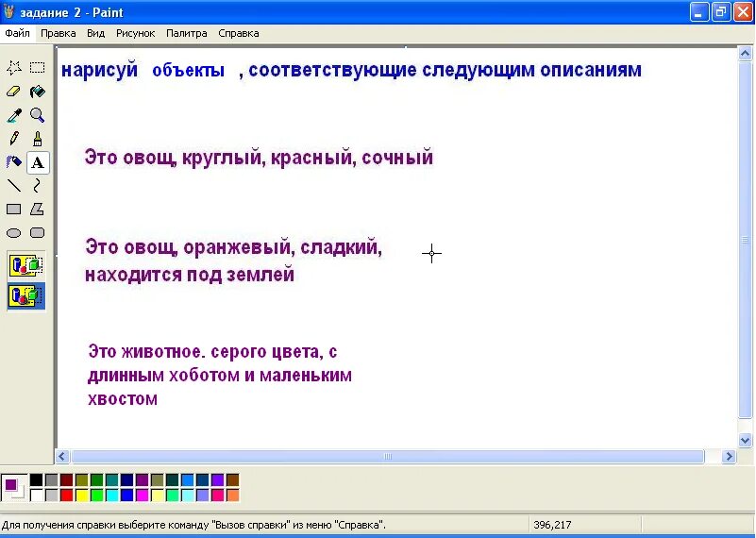Choose the orange palette swatch

[x=232, y=496]
